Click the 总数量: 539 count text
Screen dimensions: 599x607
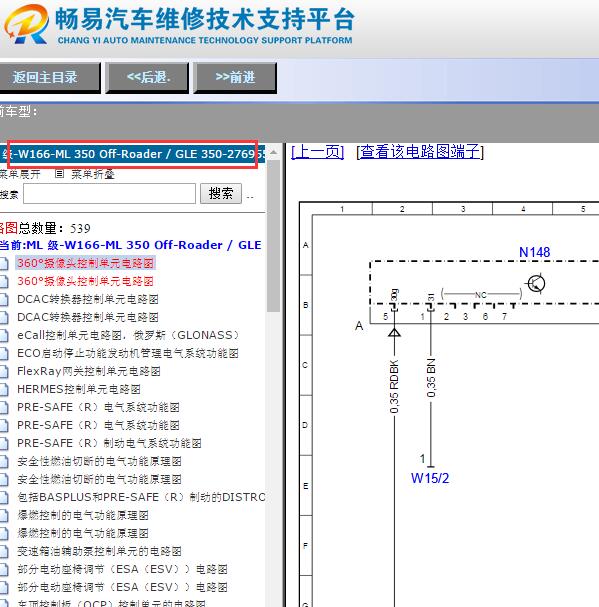coord(55,228)
